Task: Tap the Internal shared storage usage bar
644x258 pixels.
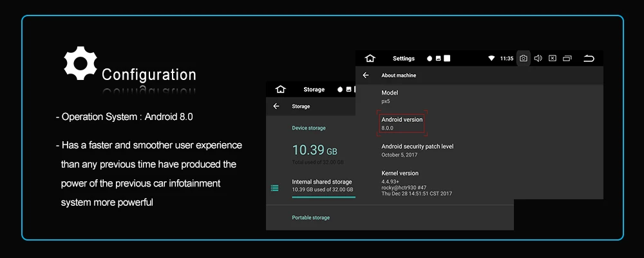Action: pyautogui.click(x=324, y=197)
